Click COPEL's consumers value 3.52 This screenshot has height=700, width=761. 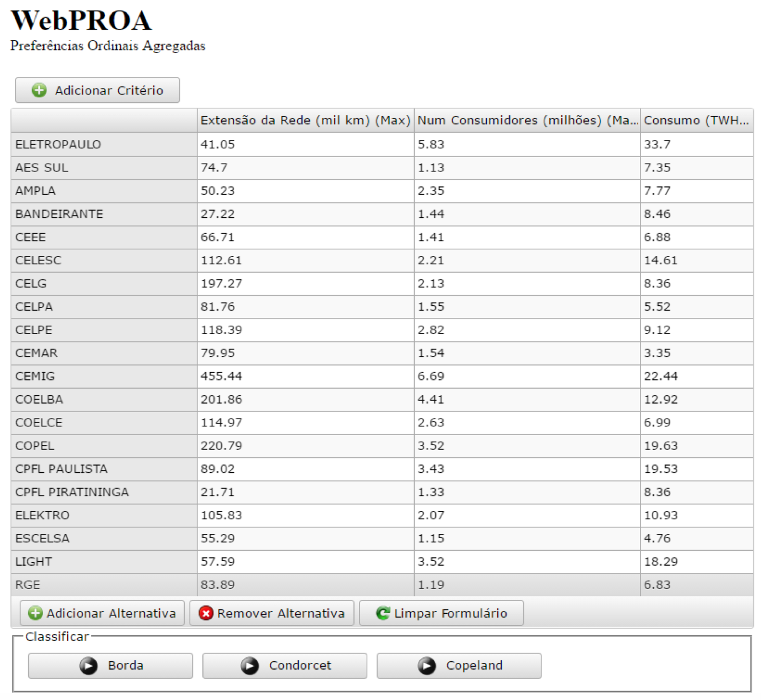[x=528, y=446]
